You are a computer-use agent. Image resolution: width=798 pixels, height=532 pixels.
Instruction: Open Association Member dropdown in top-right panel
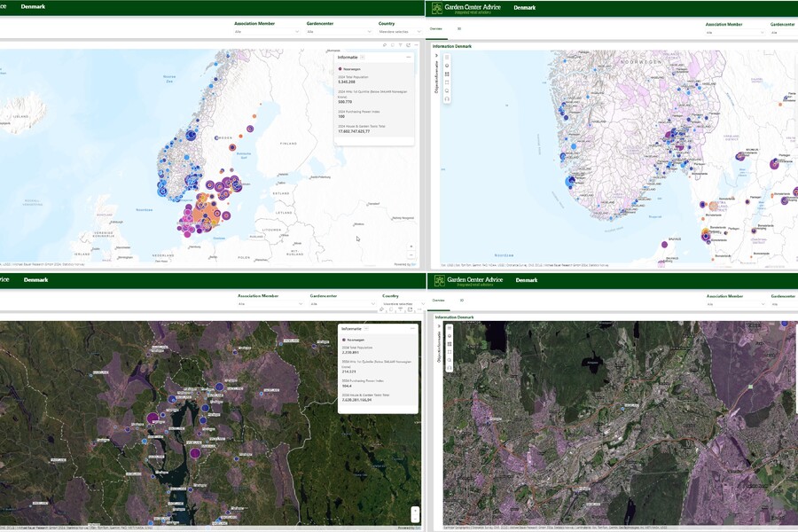735,33
